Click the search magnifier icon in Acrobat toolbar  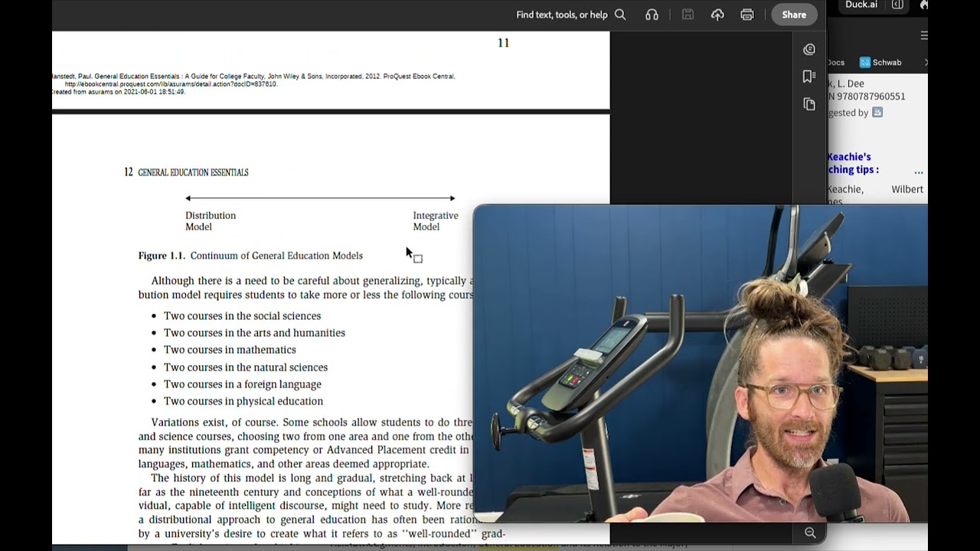[x=620, y=15]
